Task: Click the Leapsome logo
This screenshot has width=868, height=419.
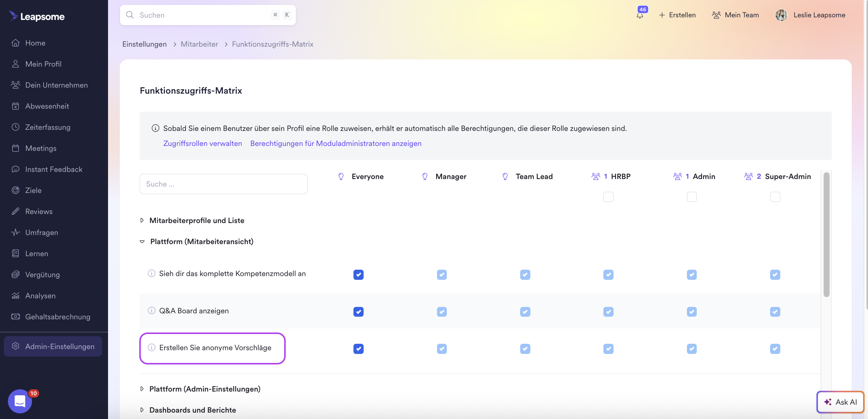Action: pyautogui.click(x=37, y=16)
